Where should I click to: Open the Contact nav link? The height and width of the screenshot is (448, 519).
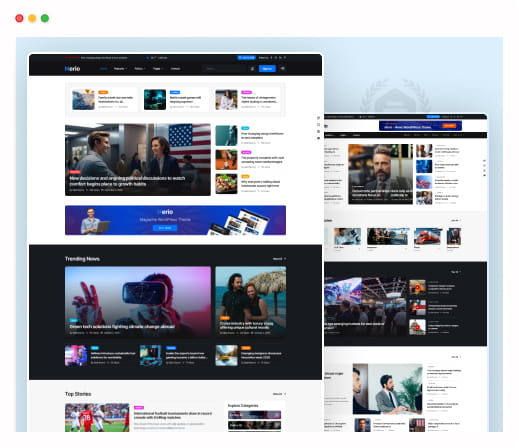click(175, 69)
